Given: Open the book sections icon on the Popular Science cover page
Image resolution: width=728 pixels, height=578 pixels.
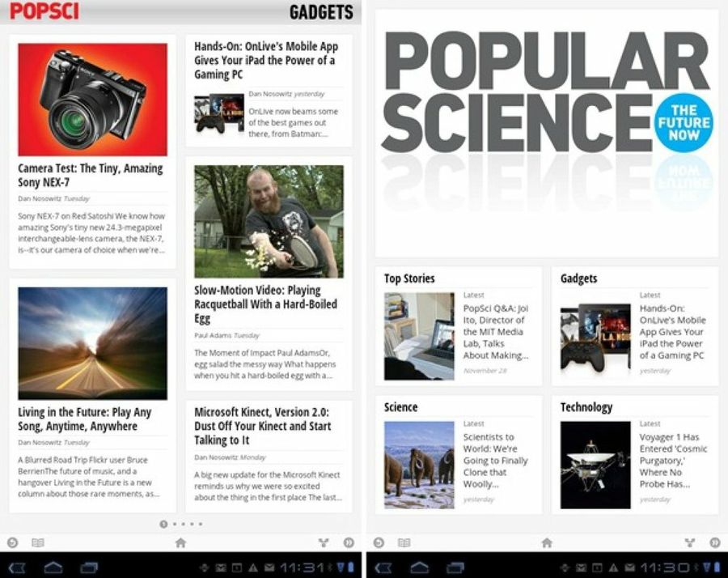Looking at the screenshot, I should point(404,543).
